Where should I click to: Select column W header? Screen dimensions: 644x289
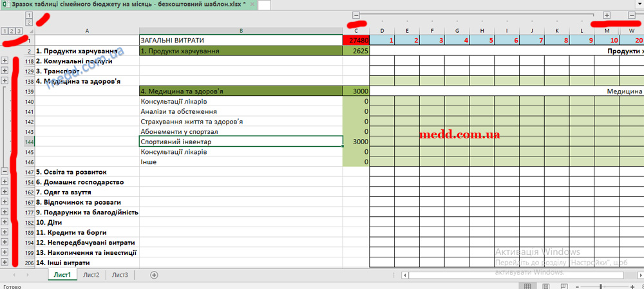(x=632, y=31)
